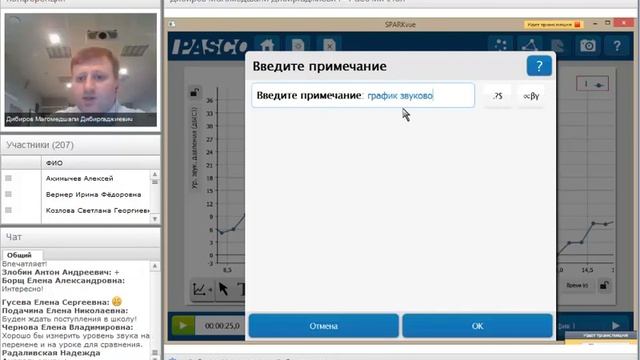Viewport: 640px width, 360px height.
Task: Click the .?S punctuation keyboard button
Action: [x=497, y=96]
